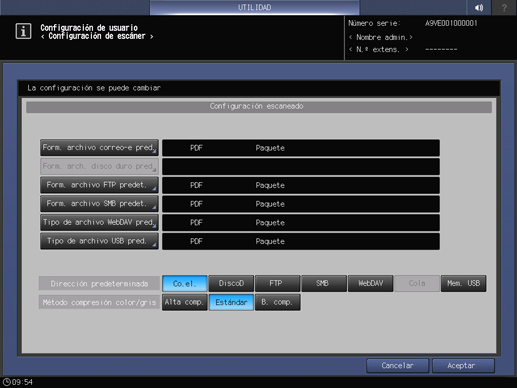Click the Método compresión color/gris label
Screen dimensions: 517x388
pos(99,302)
